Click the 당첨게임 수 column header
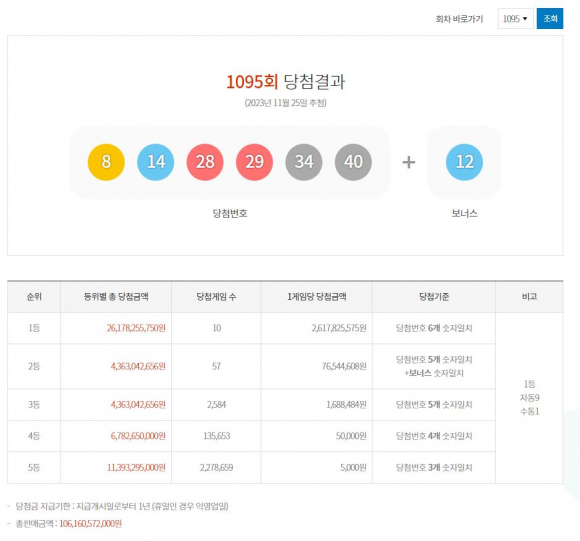 216,297
